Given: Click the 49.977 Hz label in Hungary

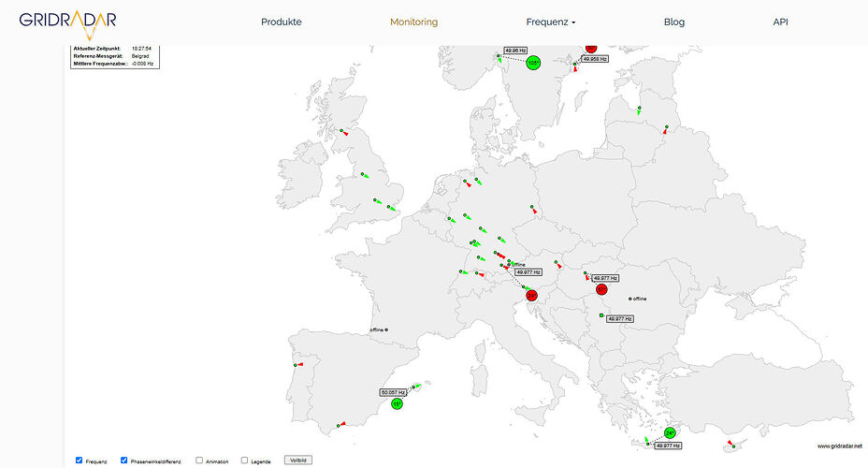Looking at the screenshot, I should pyautogui.click(x=605, y=278).
